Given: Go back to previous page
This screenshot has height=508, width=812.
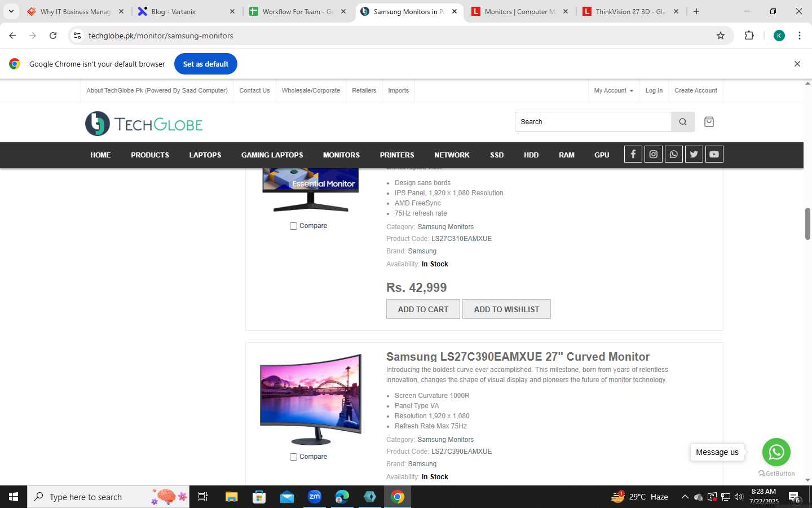Looking at the screenshot, I should point(12,36).
